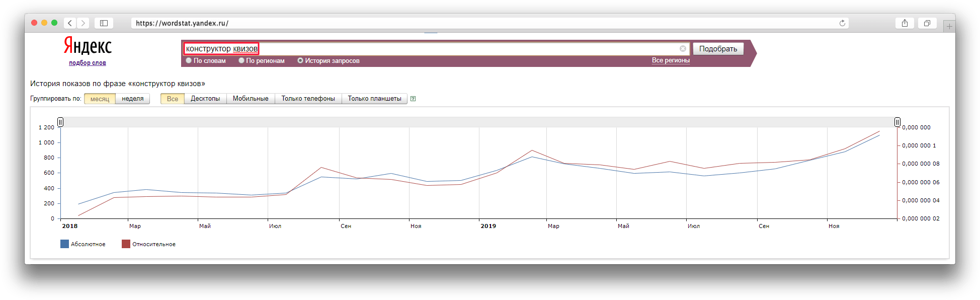Filter by 'Только телефоны' tab

[308, 99]
